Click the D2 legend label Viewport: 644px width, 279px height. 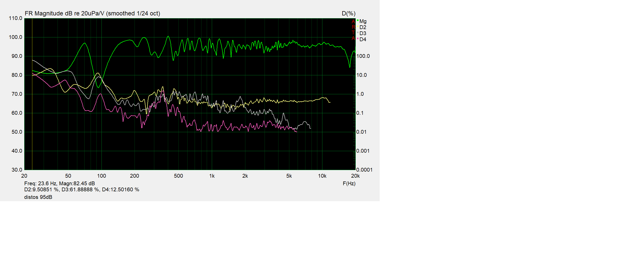click(x=363, y=27)
